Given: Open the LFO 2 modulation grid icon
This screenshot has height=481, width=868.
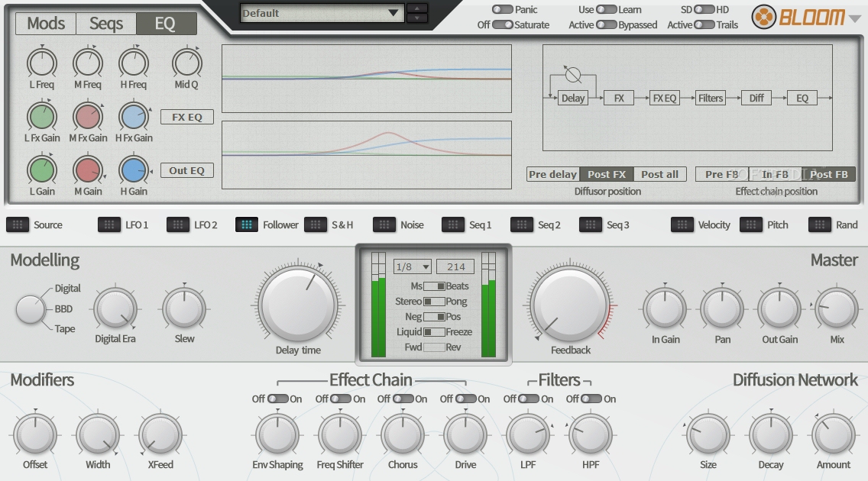Looking at the screenshot, I should click(x=178, y=224).
